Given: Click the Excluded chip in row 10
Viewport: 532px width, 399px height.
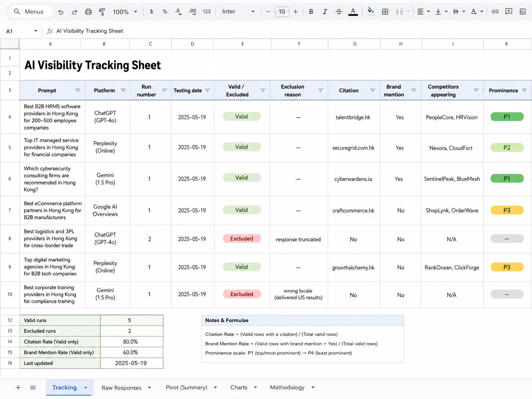Looking at the screenshot, I should click(x=242, y=294).
